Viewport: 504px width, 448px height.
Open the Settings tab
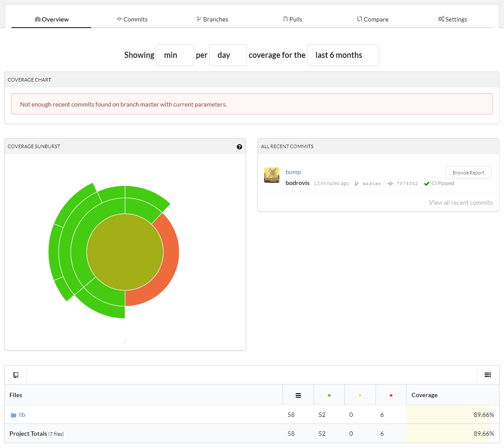tap(452, 19)
